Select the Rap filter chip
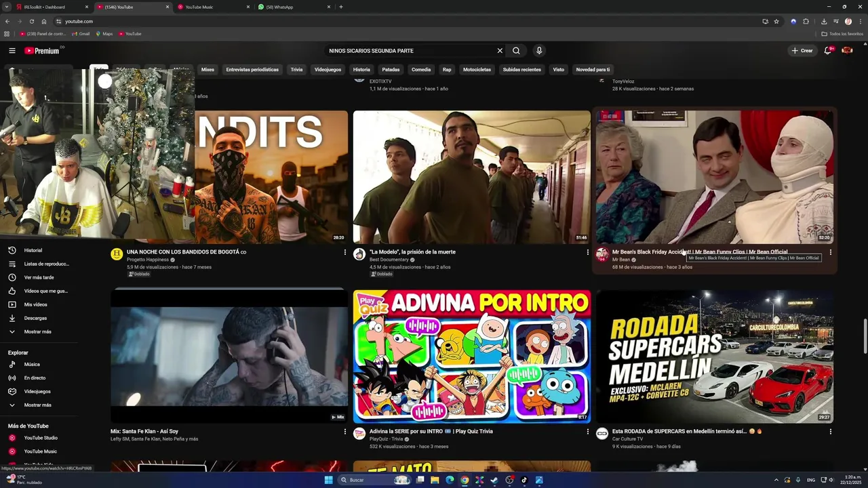Viewport: 868px width, 488px height. 447,69
